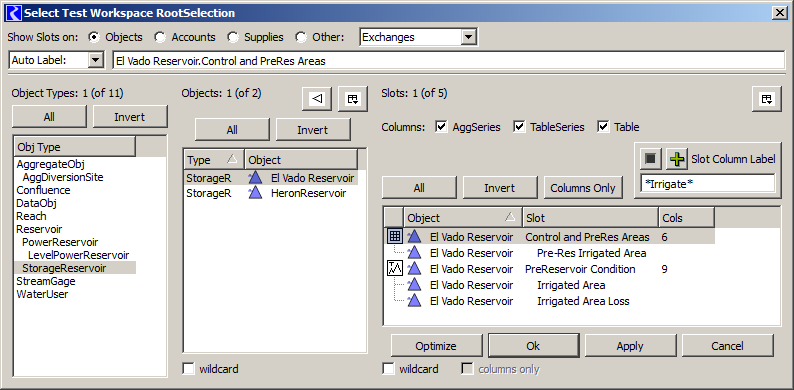Select the Supplies radio button
Screen dimensions: 794x390
point(232,37)
